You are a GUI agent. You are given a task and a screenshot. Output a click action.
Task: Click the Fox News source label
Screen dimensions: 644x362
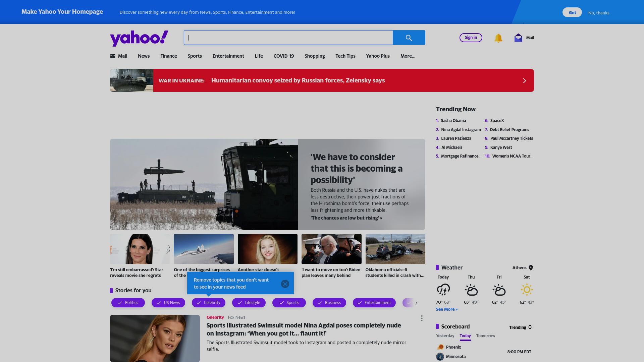click(236, 317)
